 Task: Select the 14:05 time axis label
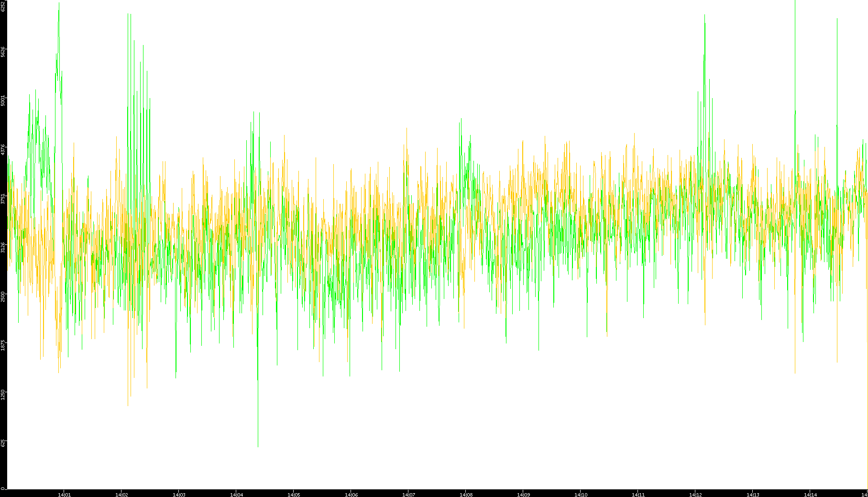pyautogui.click(x=294, y=495)
